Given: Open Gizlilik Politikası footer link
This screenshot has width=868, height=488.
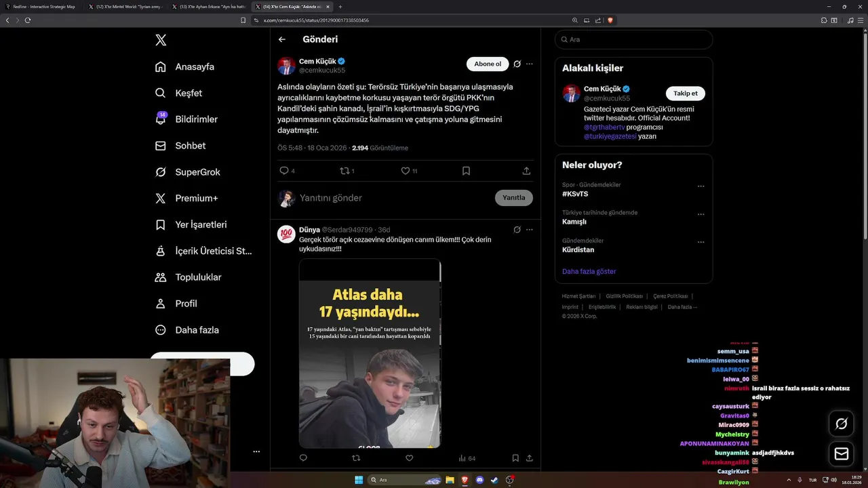Looking at the screenshot, I should [624, 296].
